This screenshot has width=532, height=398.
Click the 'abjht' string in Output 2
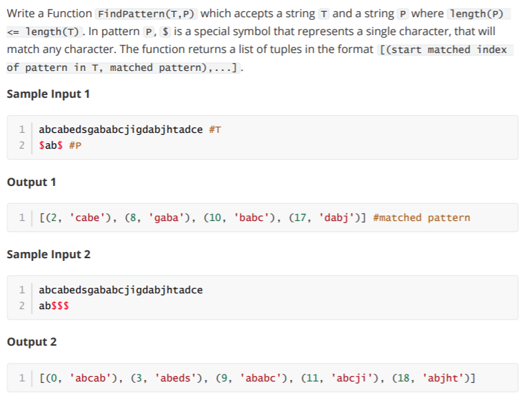coord(443,378)
